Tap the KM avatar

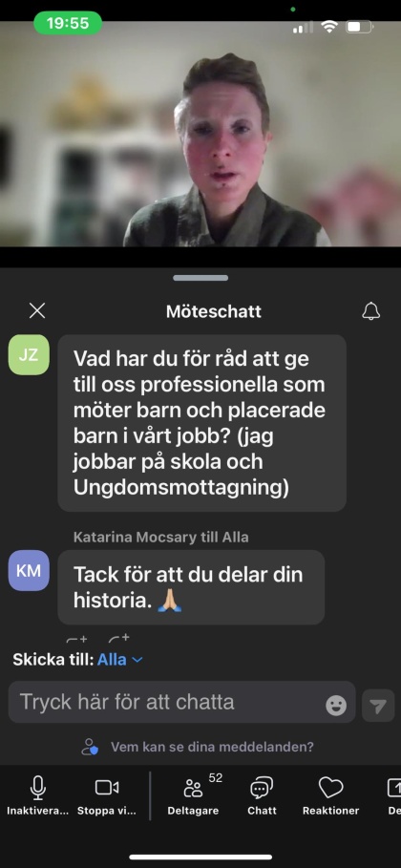pyautogui.click(x=29, y=570)
